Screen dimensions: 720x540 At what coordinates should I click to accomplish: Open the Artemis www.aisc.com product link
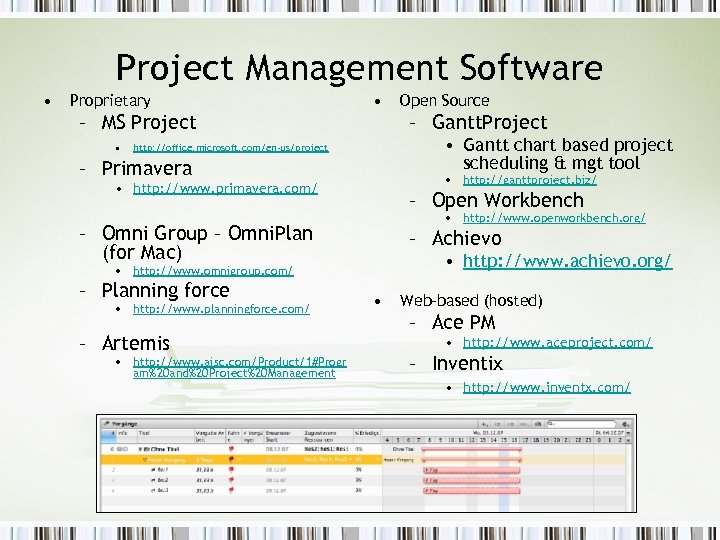(240, 367)
